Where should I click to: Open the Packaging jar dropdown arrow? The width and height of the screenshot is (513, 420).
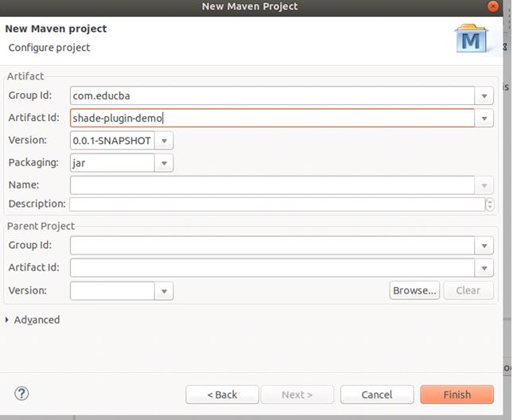[x=164, y=163]
